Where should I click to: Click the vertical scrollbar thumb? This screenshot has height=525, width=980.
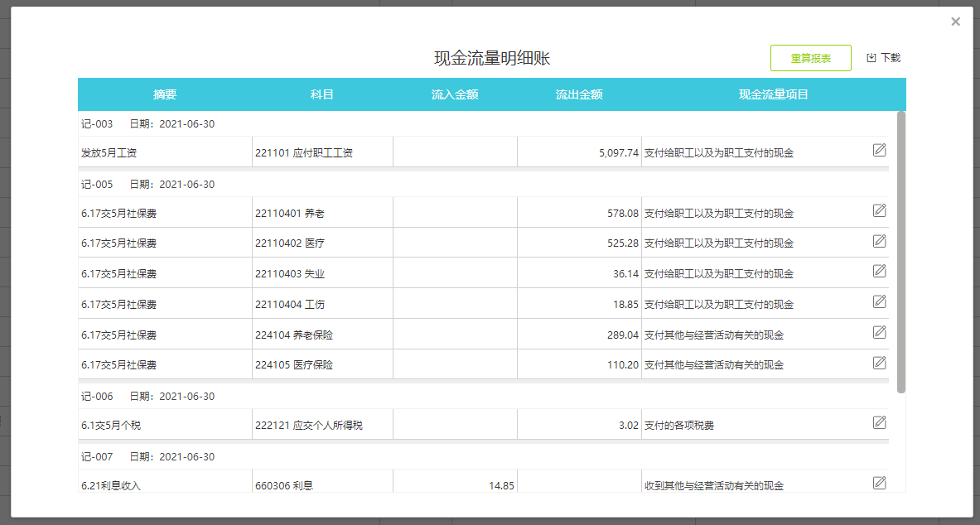(900, 252)
